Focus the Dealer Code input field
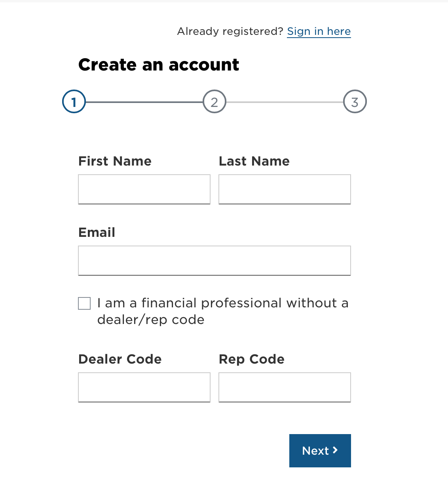The image size is (448, 484). coord(144,387)
